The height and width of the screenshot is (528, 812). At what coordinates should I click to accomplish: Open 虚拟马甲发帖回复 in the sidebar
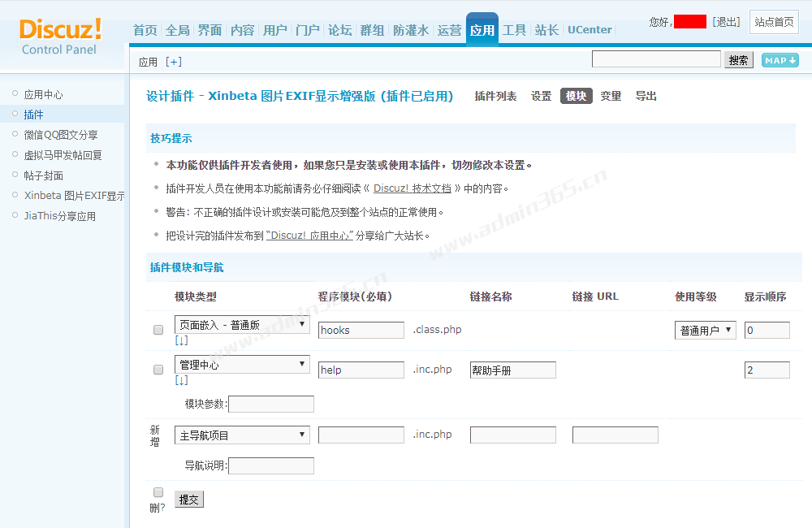(63, 155)
